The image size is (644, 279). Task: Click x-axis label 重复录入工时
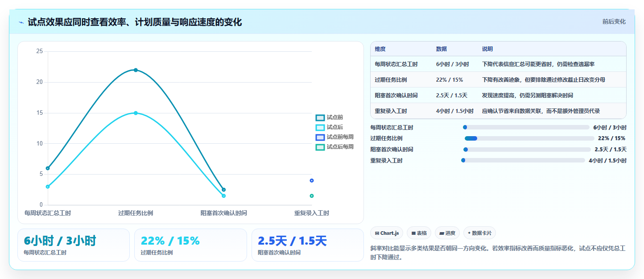pyautogui.click(x=312, y=213)
